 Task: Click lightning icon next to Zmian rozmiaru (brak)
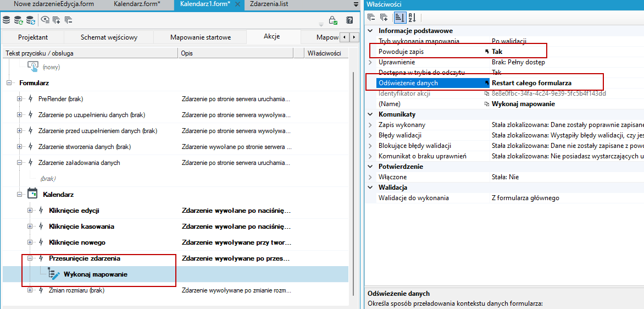tap(41, 290)
